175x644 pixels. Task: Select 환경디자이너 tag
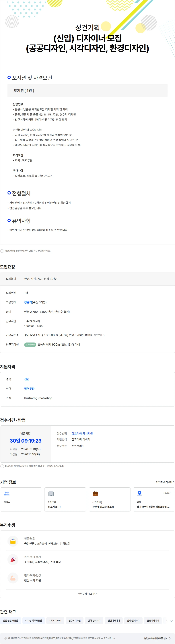153,620
